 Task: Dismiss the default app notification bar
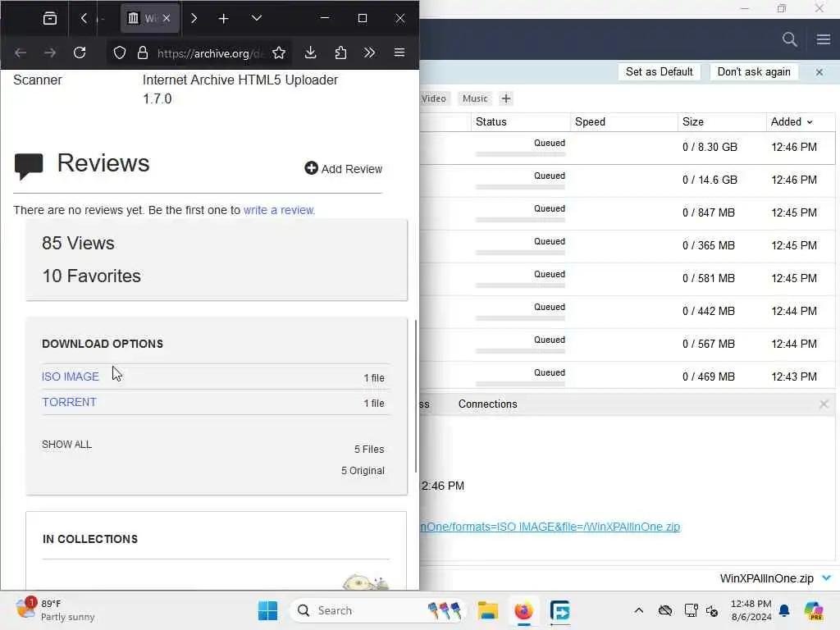click(x=819, y=72)
